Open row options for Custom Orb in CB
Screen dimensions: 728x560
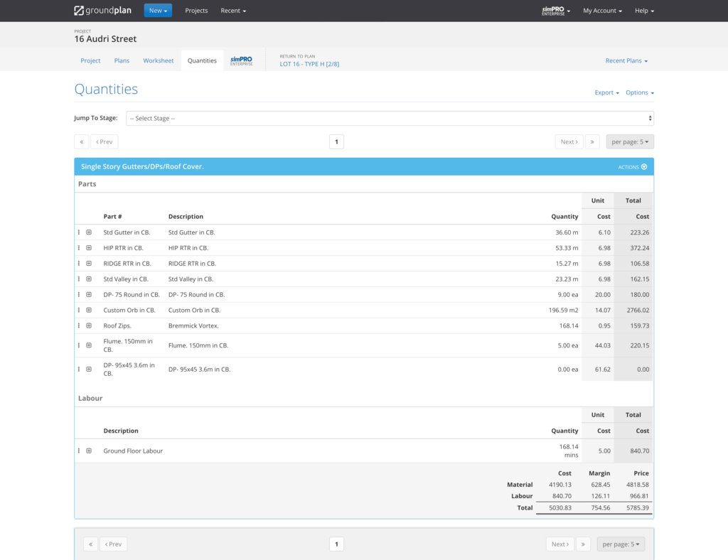click(79, 310)
